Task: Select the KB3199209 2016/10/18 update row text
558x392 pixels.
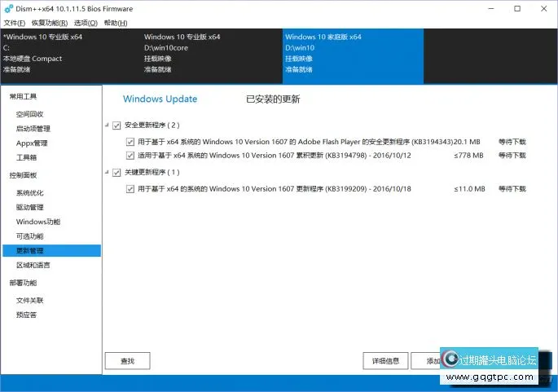Action: (275, 189)
